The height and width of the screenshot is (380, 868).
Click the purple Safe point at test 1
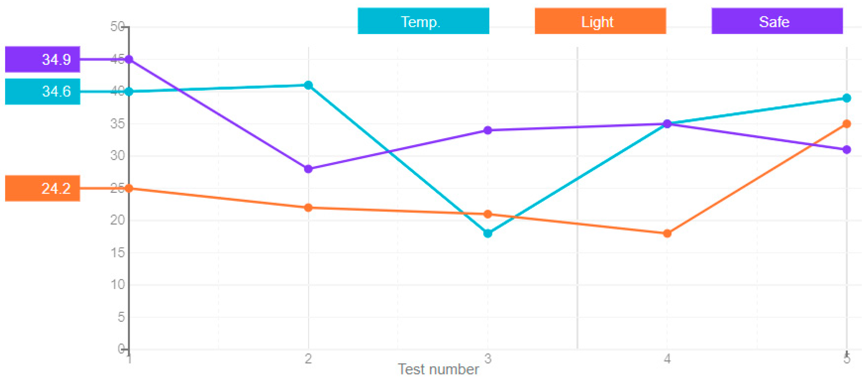tap(129, 60)
